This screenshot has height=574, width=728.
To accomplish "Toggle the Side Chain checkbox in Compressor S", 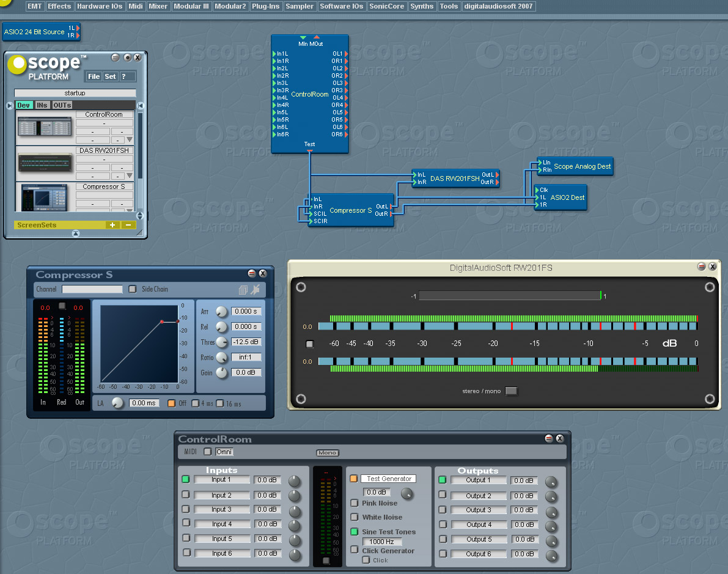I will point(132,289).
